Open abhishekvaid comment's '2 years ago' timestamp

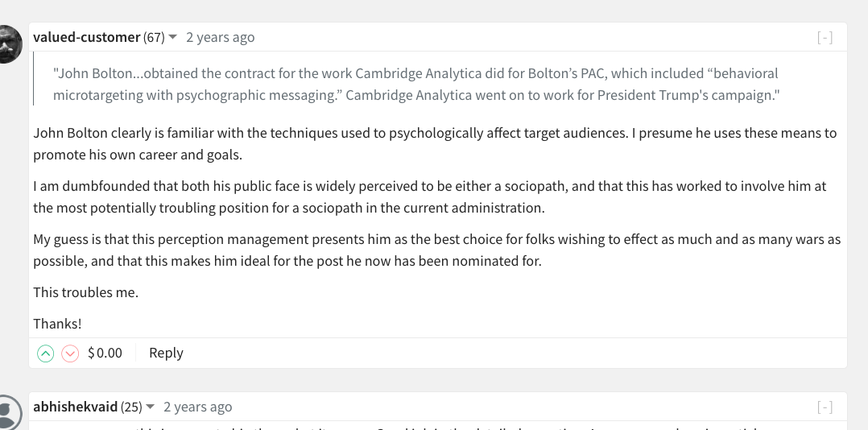[197, 407]
